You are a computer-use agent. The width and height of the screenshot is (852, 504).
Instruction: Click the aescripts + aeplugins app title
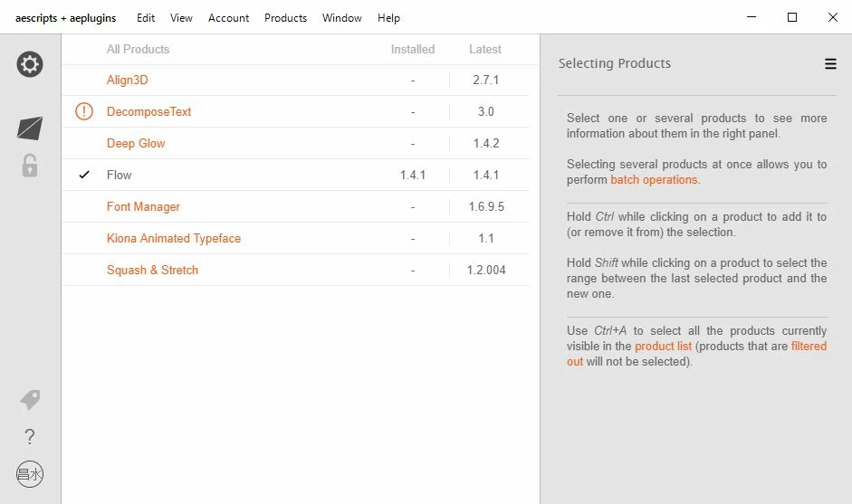click(66, 18)
